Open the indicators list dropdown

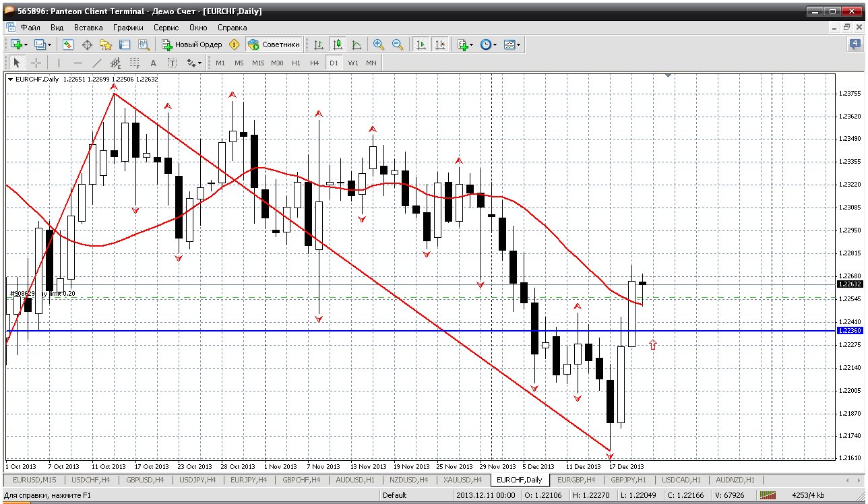coord(465,44)
